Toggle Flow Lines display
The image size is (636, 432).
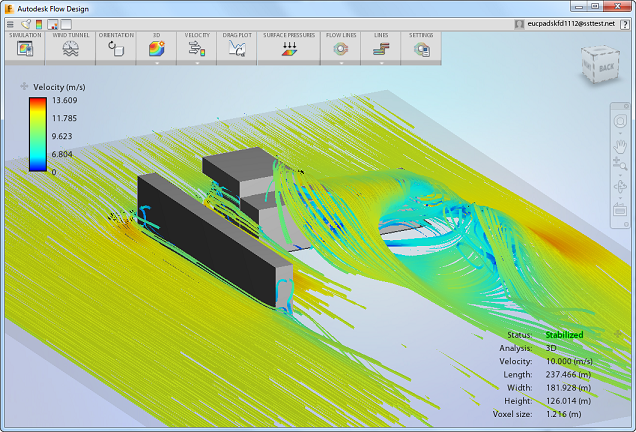[339, 48]
